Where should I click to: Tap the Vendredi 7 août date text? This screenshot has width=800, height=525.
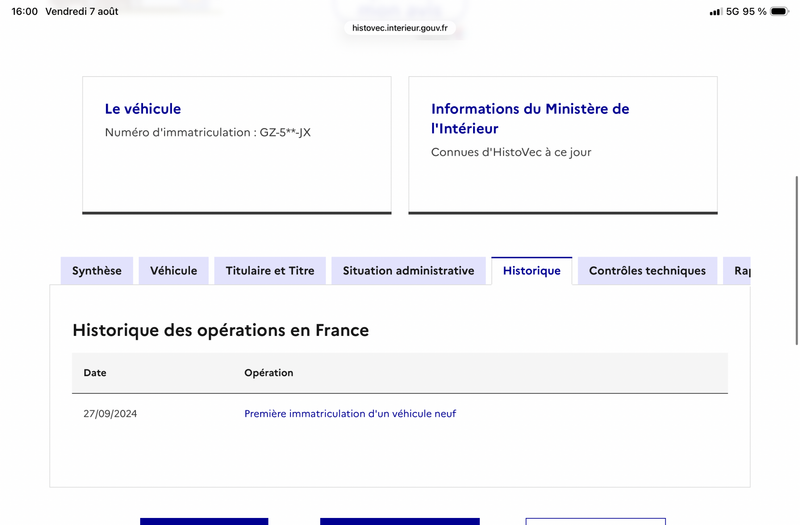82,11
